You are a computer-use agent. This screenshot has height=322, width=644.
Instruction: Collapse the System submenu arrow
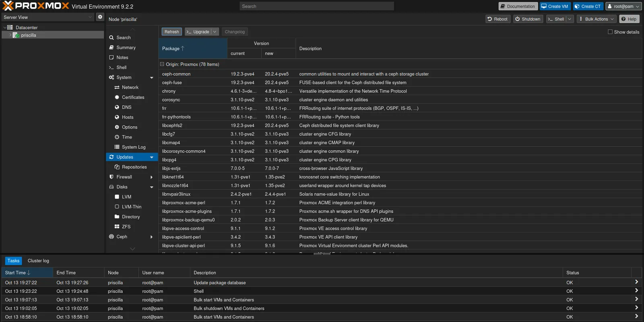point(152,77)
